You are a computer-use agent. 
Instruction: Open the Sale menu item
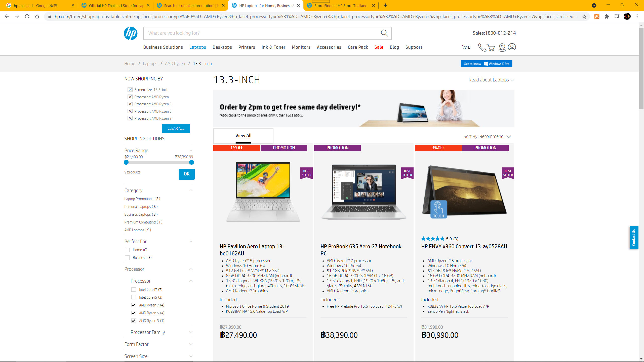pyautogui.click(x=379, y=47)
